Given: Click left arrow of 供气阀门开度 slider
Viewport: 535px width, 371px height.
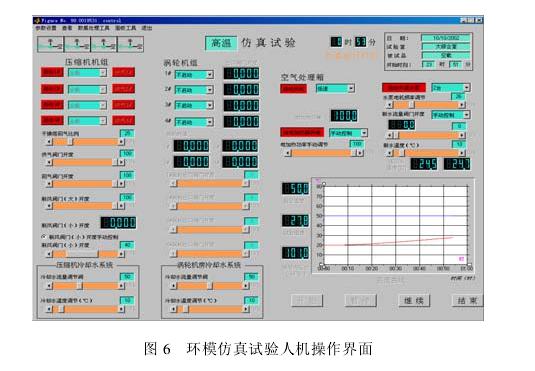Looking at the screenshot, I should point(49,162).
